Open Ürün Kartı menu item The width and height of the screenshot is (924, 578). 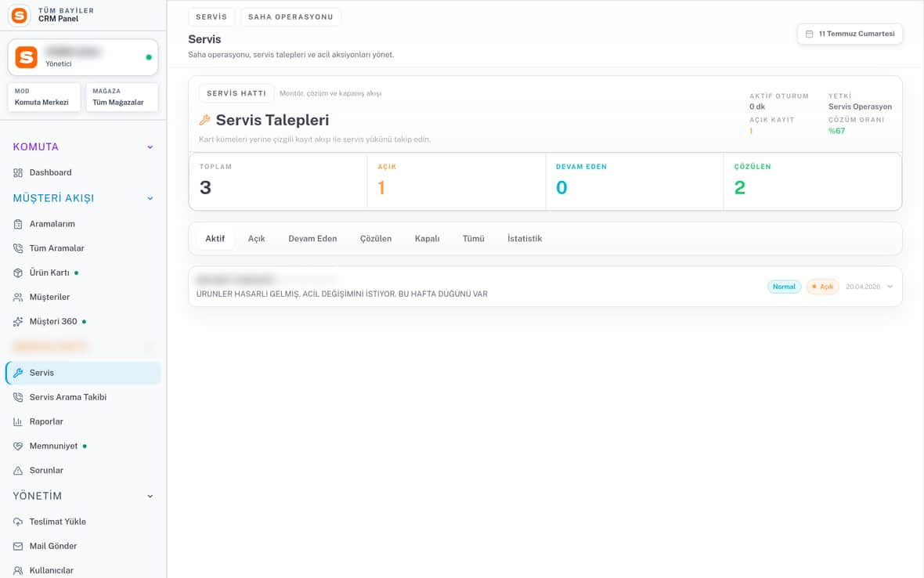coord(82,273)
